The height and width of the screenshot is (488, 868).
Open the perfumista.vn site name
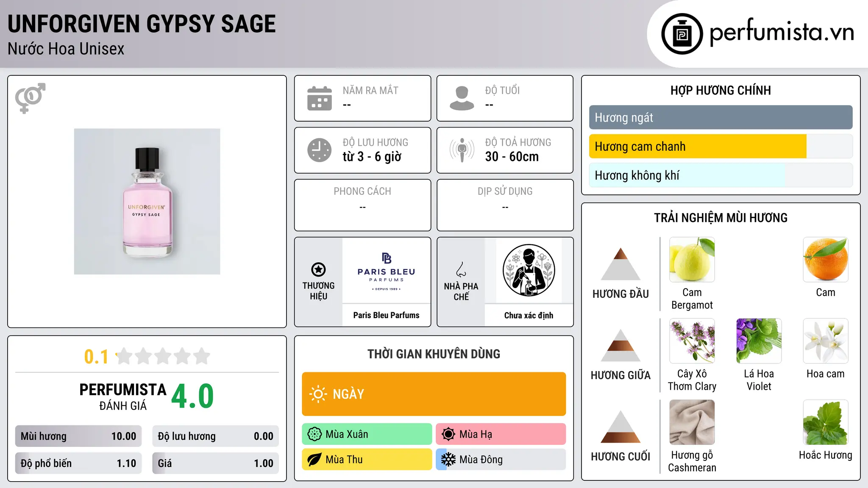[x=782, y=33]
